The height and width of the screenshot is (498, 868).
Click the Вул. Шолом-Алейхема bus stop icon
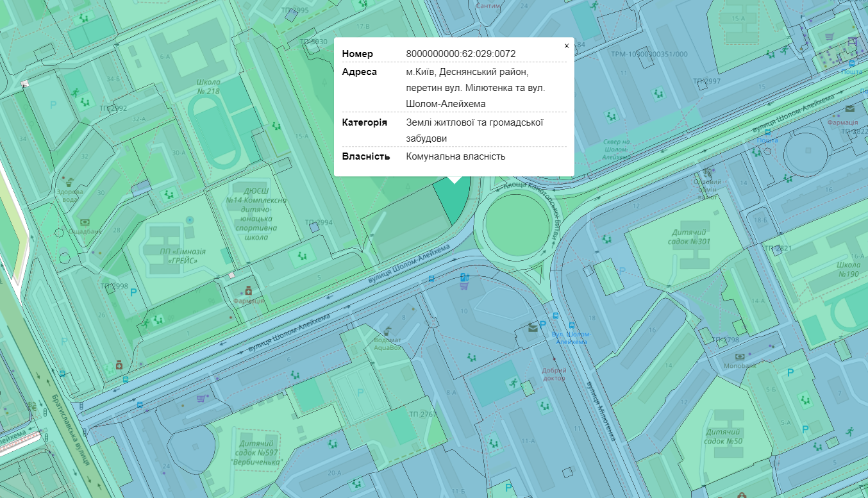tap(571, 325)
